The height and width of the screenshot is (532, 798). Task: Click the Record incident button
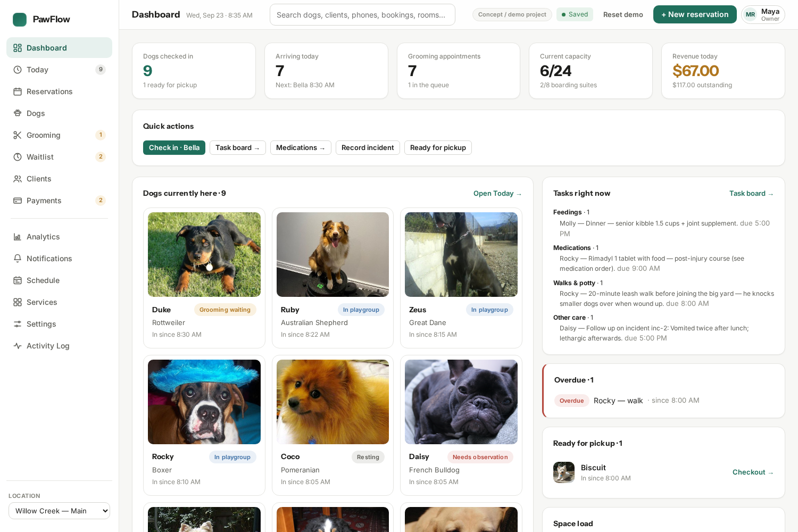(368, 148)
